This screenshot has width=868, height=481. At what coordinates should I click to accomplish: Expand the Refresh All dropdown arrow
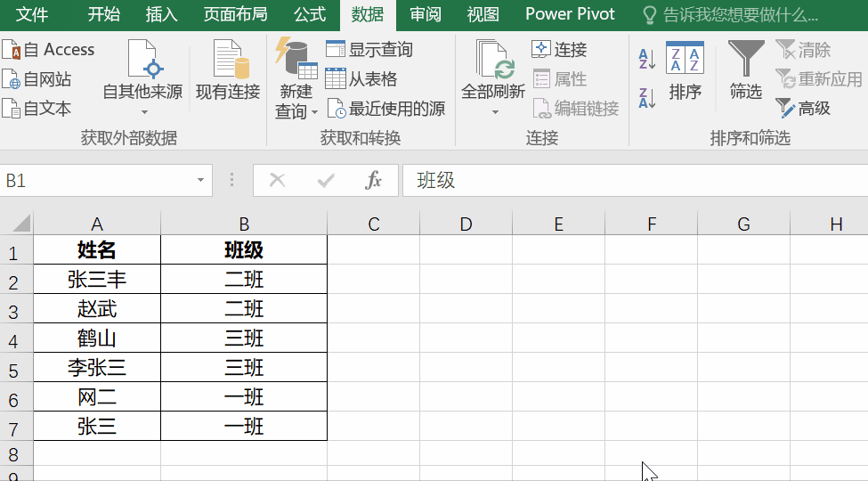(x=495, y=112)
